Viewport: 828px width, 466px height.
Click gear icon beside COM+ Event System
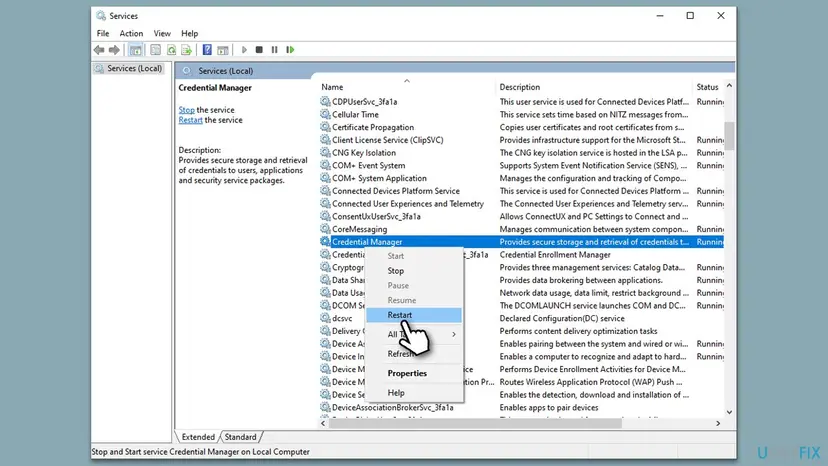coord(325,165)
